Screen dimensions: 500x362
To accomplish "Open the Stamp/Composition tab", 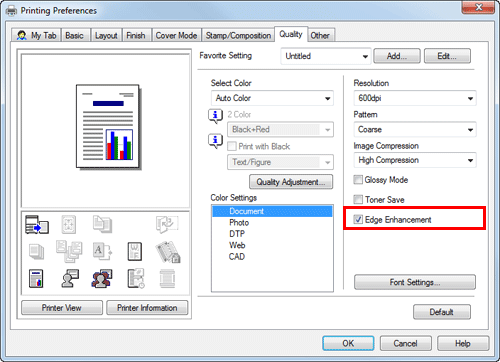I will pyautogui.click(x=238, y=35).
